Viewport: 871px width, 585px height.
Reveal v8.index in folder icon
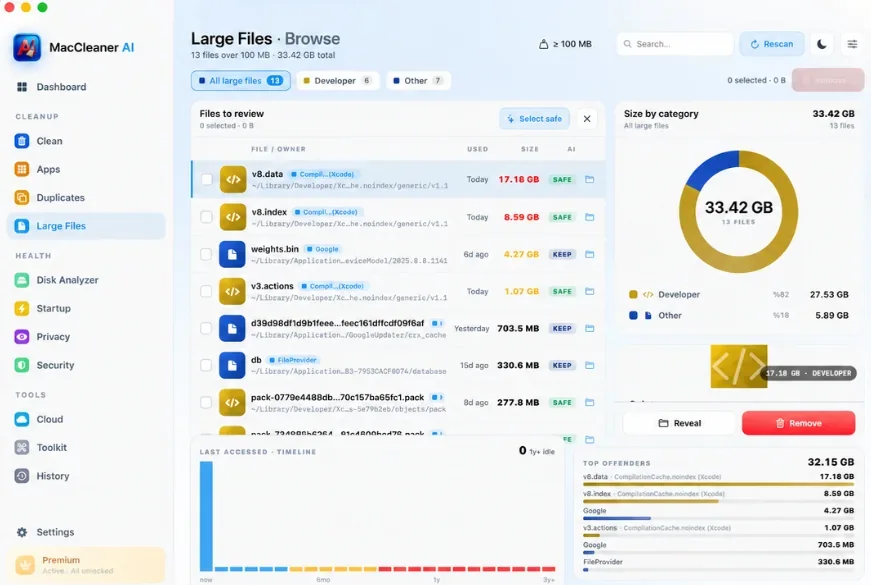point(589,217)
